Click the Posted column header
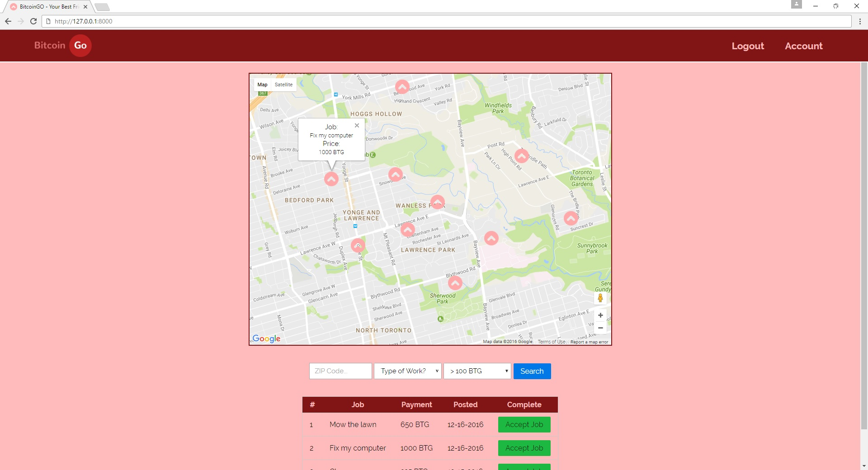This screenshot has height=470, width=868. pos(466,404)
